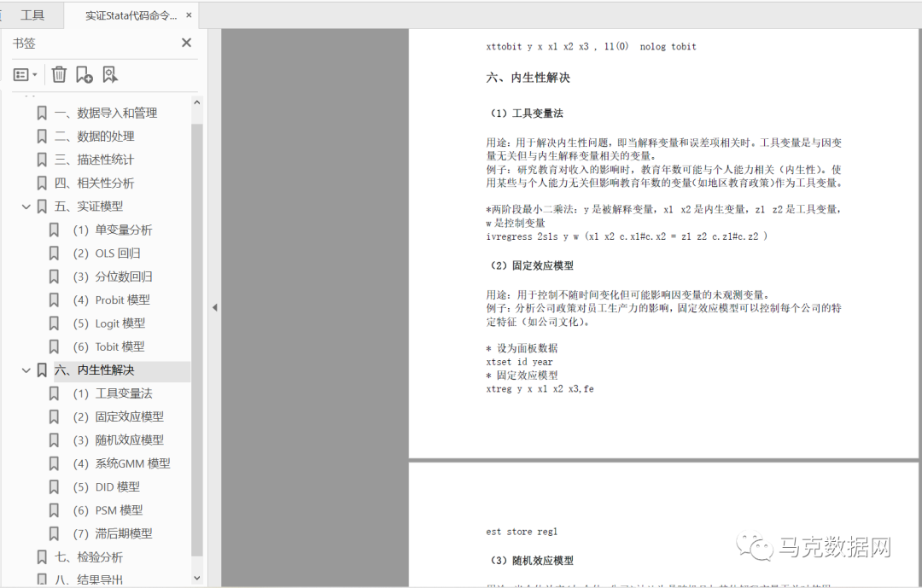Collapse the 六、内生性解决 section
This screenshot has height=588, width=922.
[25, 370]
